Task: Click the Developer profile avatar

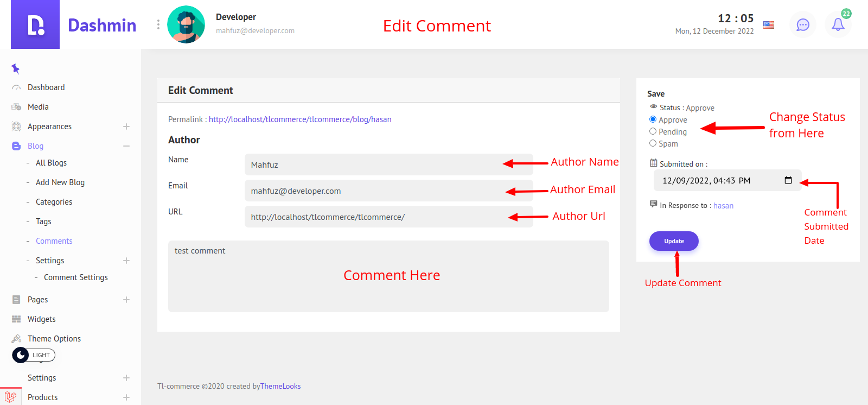Action: 186,24
